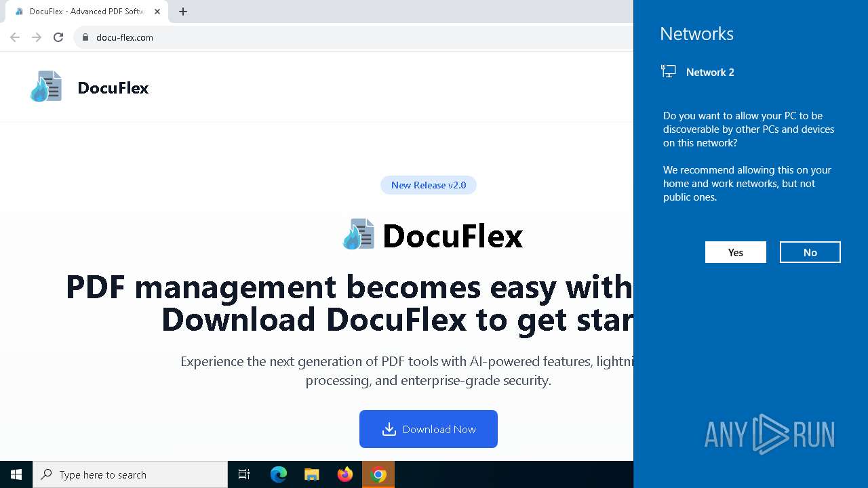Launch Firefox from the taskbar

(x=345, y=474)
